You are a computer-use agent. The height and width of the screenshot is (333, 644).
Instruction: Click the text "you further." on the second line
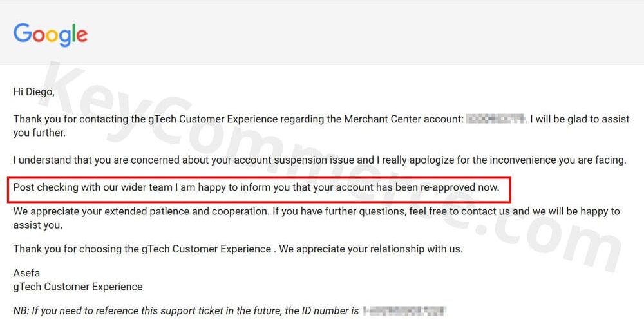point(39,133)
